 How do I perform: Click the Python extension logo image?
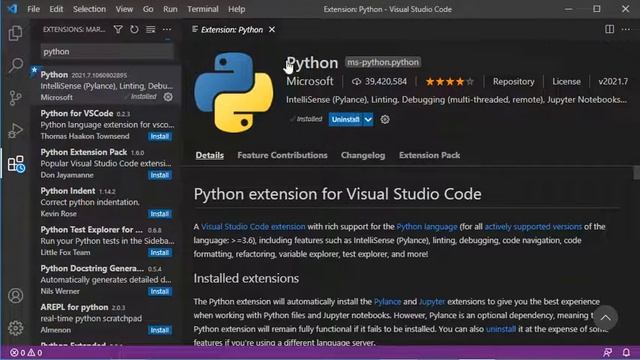[x=234, y=92]
